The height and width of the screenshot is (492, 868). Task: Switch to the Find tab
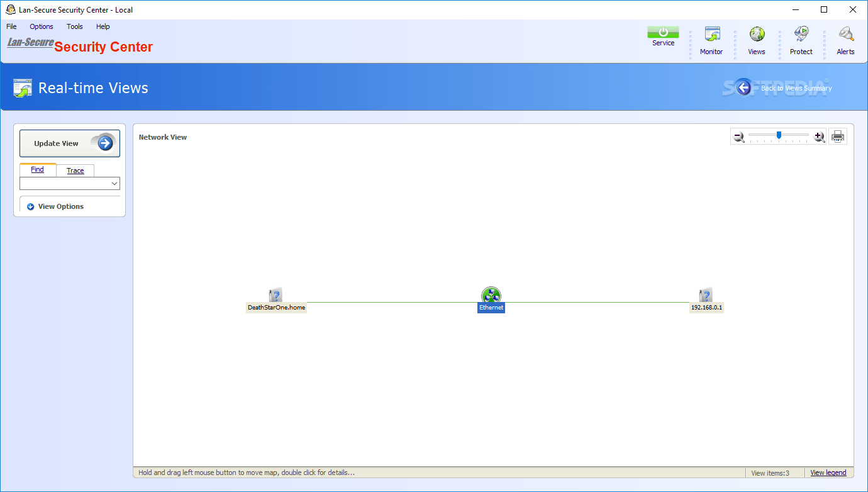[38, 170]
